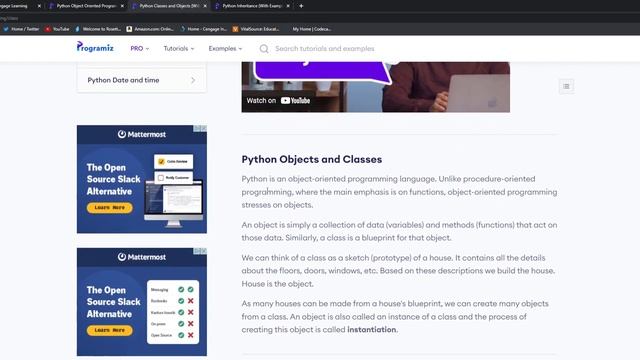This screenshot has width=640, height=360.
Task: Focus the Search tutorials and examples field
Action: click(x=324, y=49)
